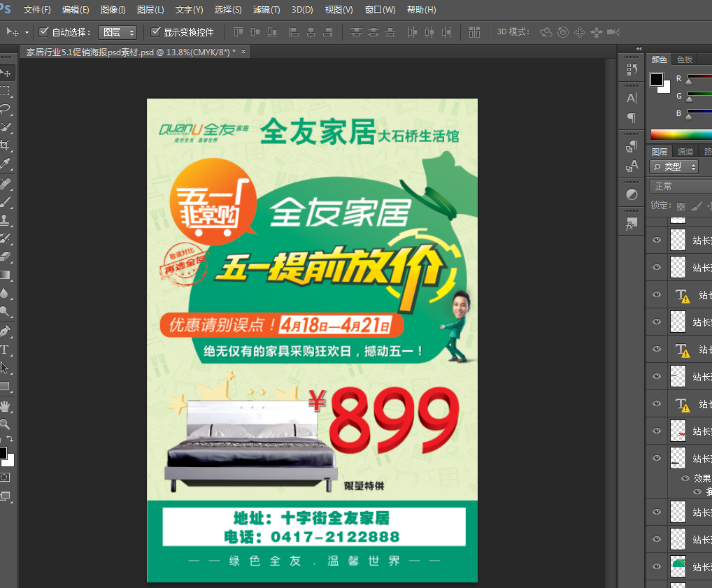Toggle the 显示变换控件 checkbox

tap(155, 31)
